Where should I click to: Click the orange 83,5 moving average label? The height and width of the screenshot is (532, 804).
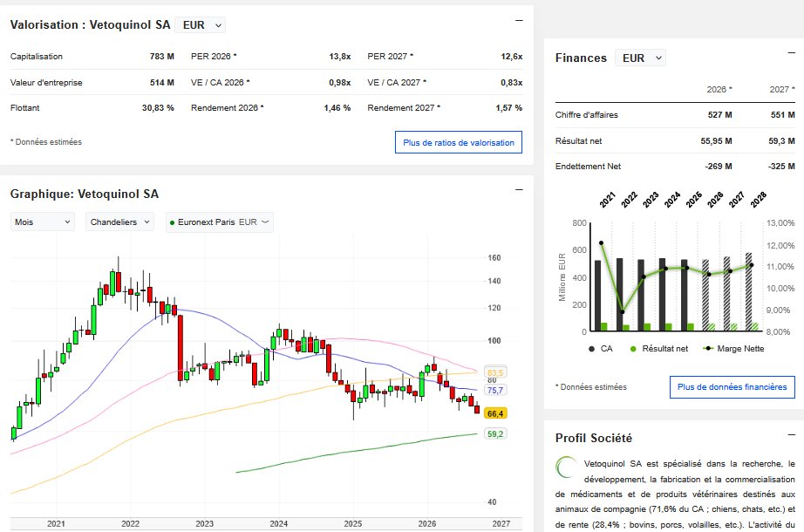494,373
